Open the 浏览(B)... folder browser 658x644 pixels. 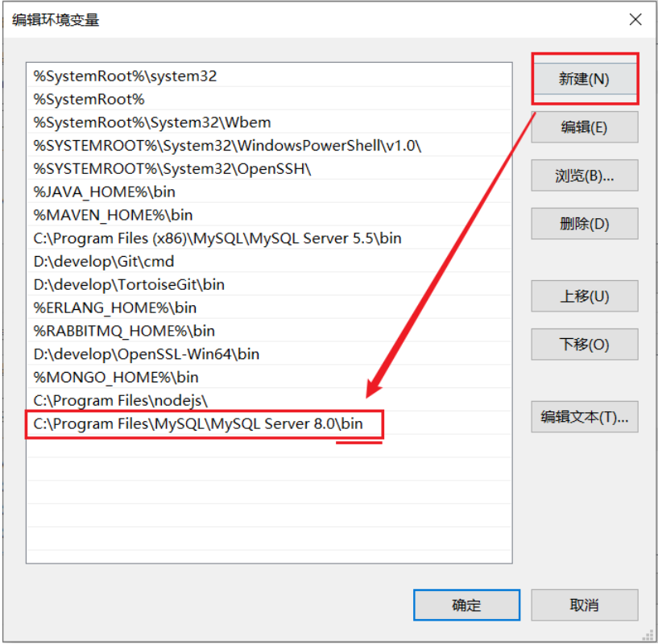(x=585, y=175)
